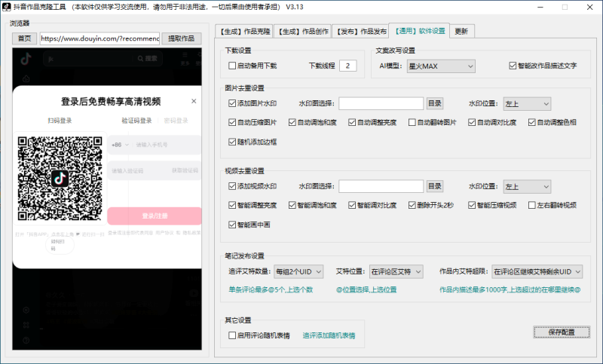Viewport: 603px width, 364px height.
Task: Click 目录 button in image settings
Action: click(435, 103)
